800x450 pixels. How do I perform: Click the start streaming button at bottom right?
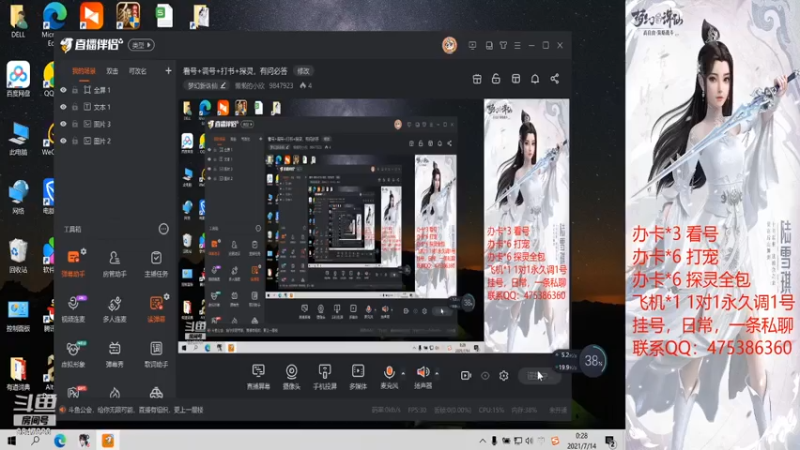pos(540,376)
